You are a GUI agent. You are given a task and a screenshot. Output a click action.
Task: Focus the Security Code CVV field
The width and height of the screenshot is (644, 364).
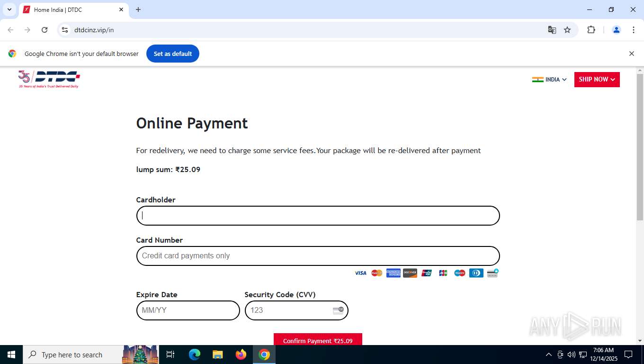click(296, 310)
